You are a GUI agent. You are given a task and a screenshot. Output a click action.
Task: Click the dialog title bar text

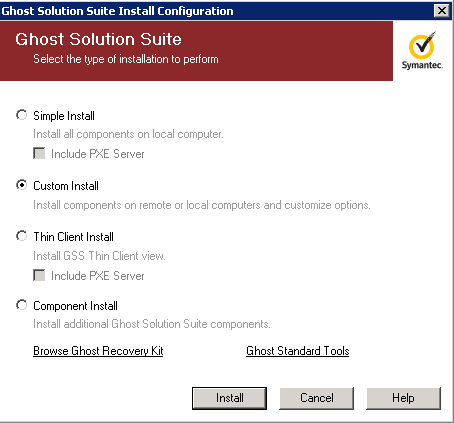point(117,11)
